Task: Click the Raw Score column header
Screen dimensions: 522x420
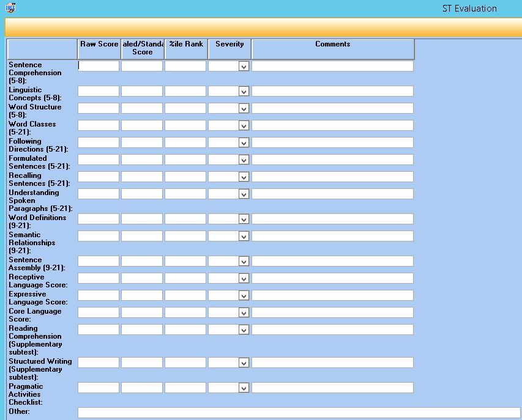Action: tap(99, 50)
